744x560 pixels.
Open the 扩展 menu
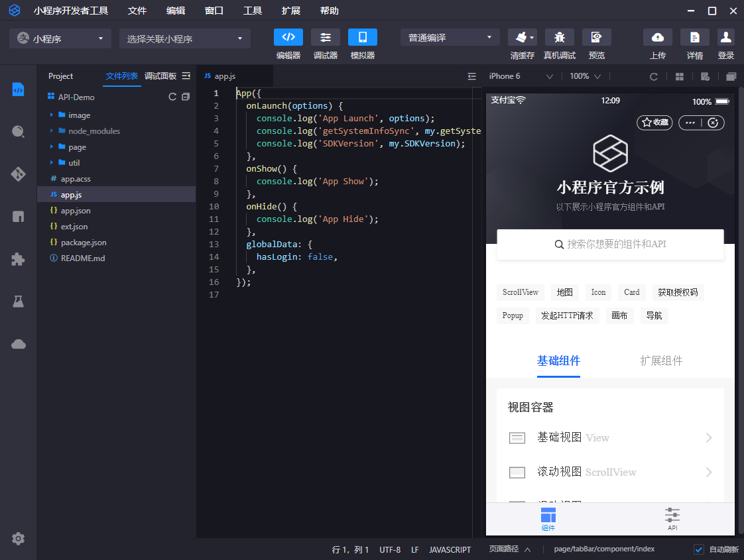(x=291, y=11)
